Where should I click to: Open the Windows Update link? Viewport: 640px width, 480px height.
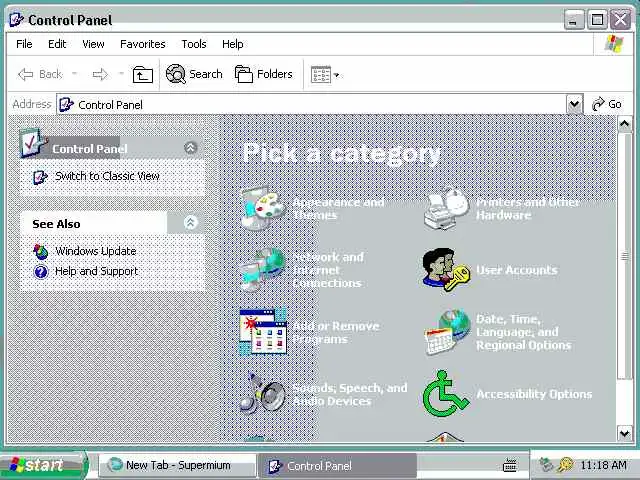96,251
